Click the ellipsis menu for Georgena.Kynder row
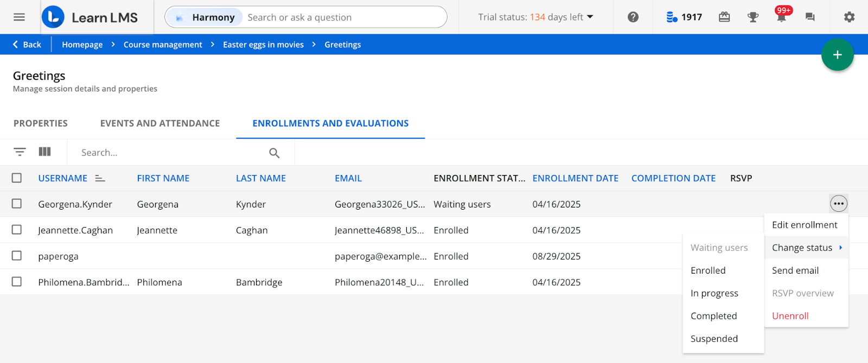 [838, 204]
